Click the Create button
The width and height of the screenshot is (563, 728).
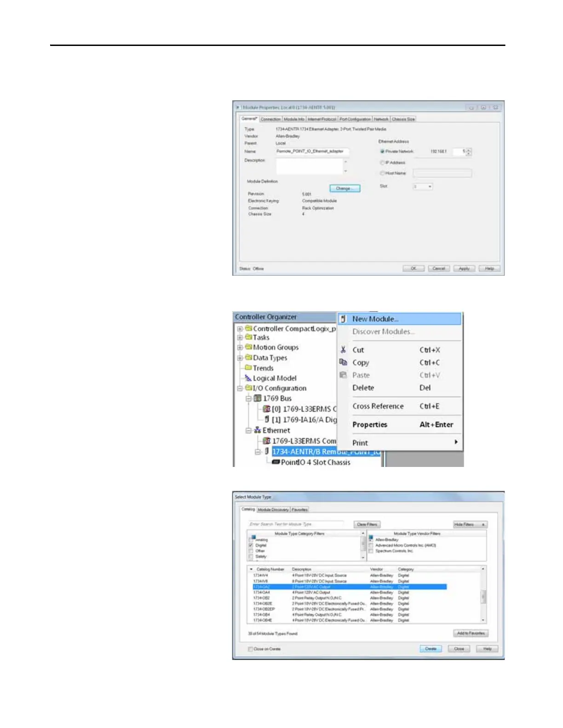[431, 648]
